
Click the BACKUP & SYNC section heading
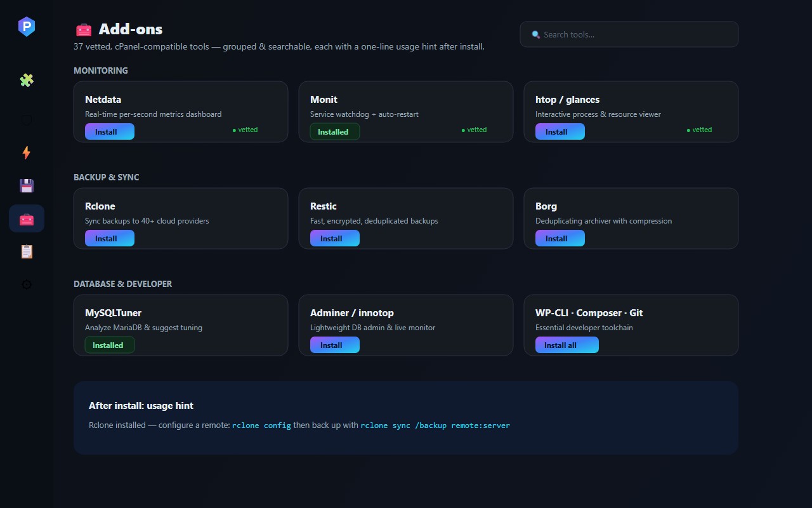tap(106, 177)
